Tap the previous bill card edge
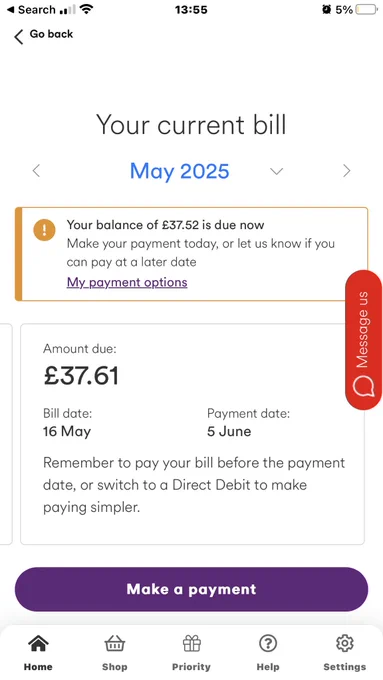Viewport: 383px width, 680px height. [x=6, y=434]
